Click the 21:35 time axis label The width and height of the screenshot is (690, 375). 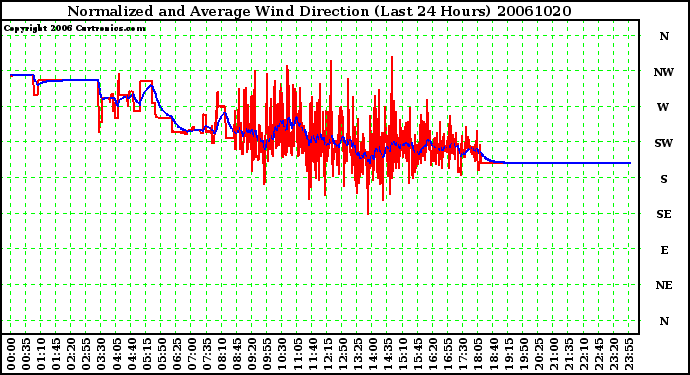[x=568, y=354]
